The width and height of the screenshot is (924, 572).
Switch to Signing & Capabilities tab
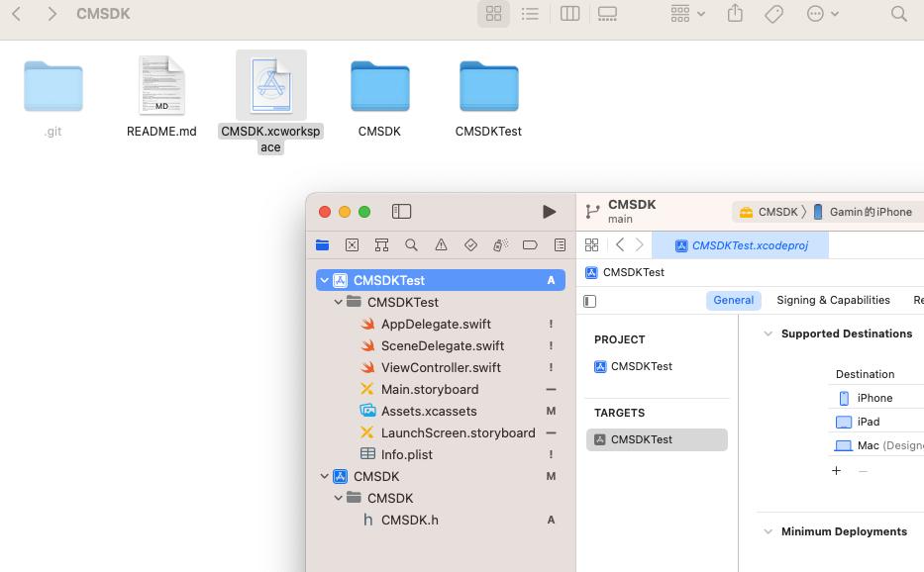click(833, 301)
